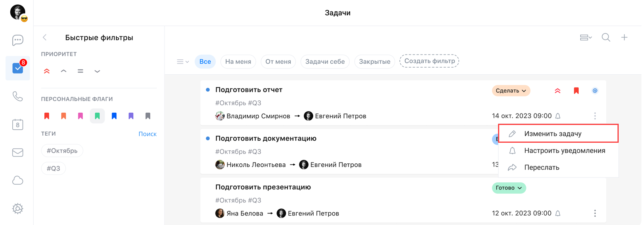Image resolution: width=644 pixels, height=225 pixels.
Task: Click the search magnifier icon
Action: (606, 38)
